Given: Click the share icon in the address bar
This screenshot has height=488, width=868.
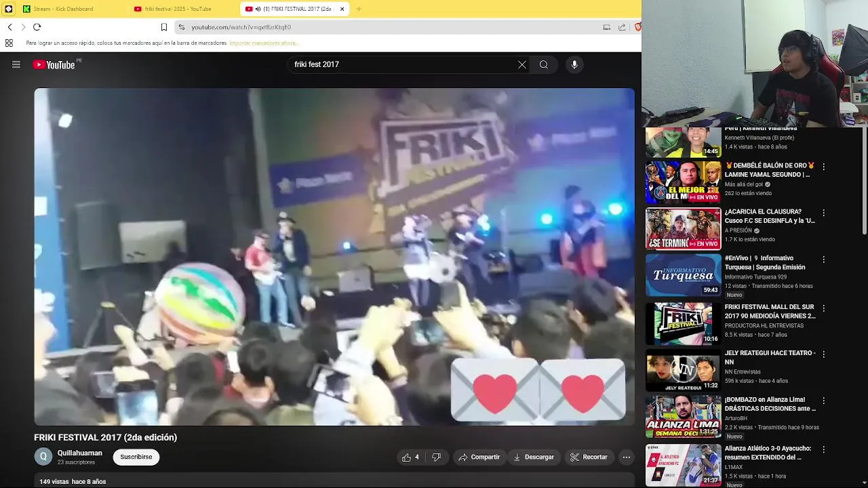Looking at the screenshot, I should coord(622,27).
